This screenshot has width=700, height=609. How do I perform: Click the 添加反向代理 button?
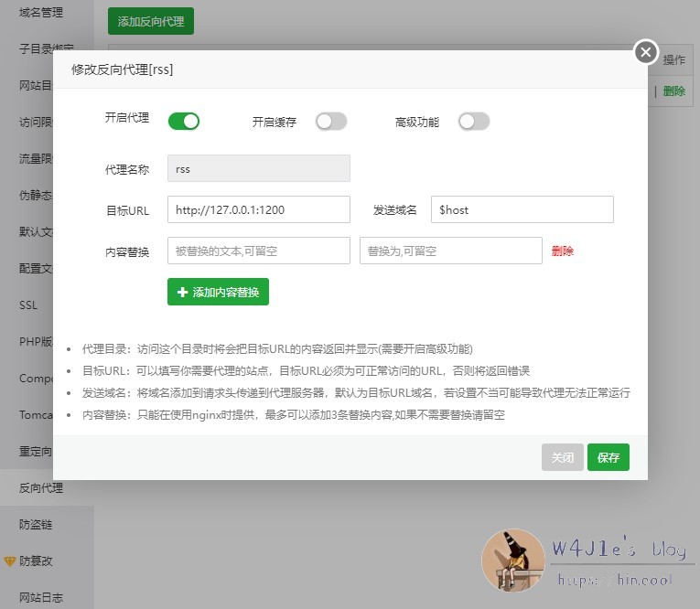(x=151, y=21)
